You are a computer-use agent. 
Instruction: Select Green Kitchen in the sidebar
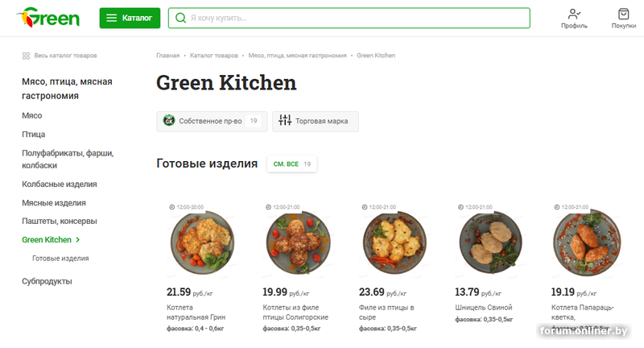(47, 239)
